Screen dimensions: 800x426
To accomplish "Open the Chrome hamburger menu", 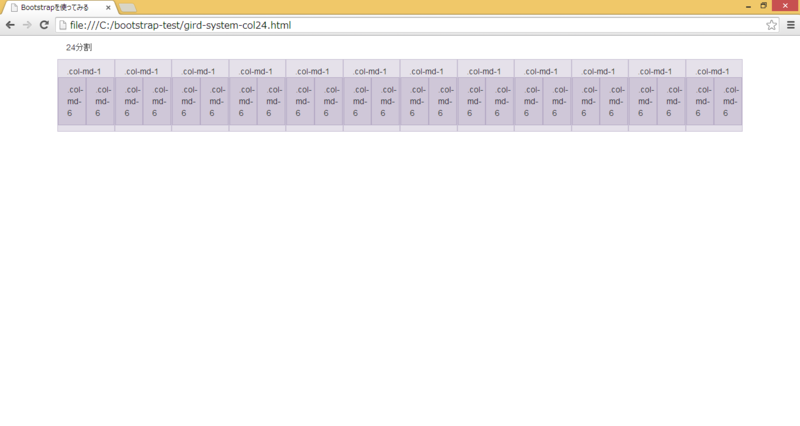I will tap(791, 25).
